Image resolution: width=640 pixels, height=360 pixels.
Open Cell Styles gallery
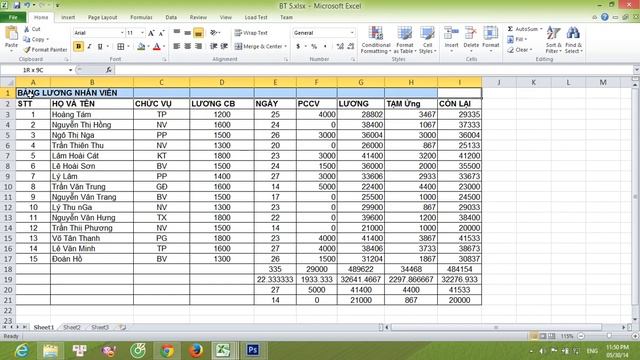click(x=427, y=40)
